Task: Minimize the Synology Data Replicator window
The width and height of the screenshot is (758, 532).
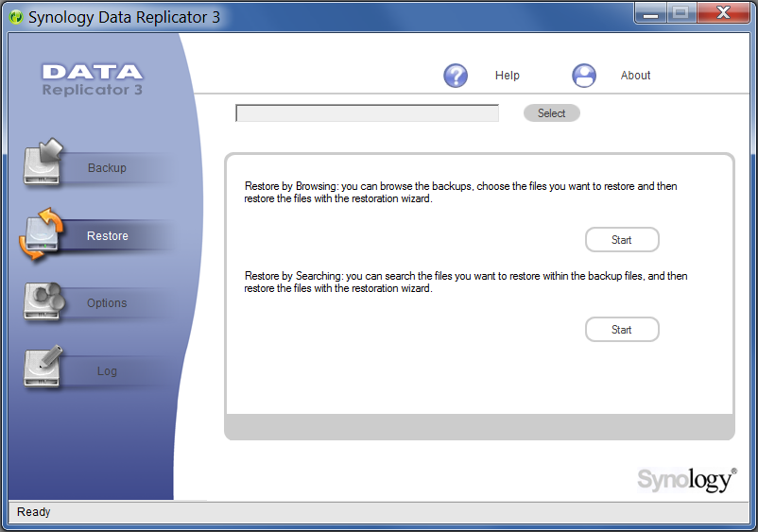Action: 650,13
